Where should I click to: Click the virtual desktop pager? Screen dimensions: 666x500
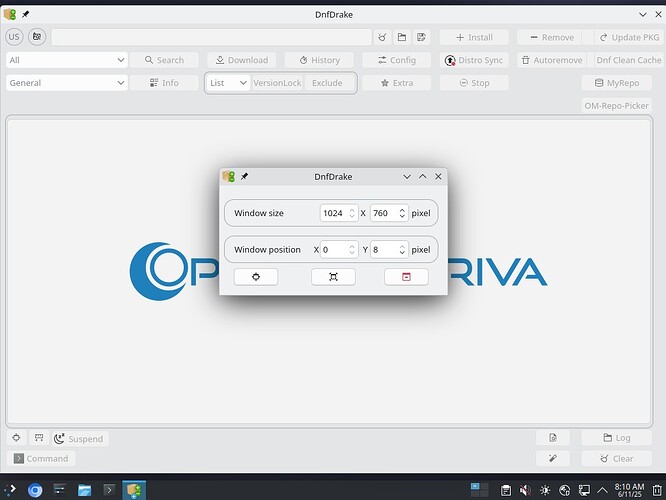[x=480, y=490]
